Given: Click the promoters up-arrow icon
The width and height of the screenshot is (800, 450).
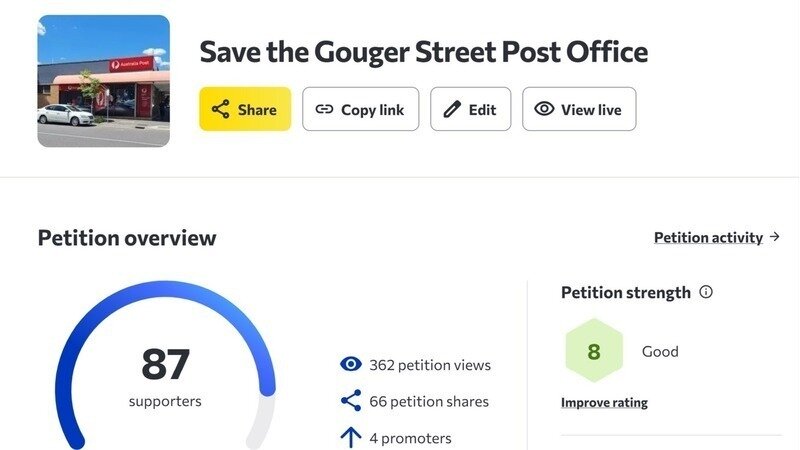Looking at the screenshot, I should point(351,438).
